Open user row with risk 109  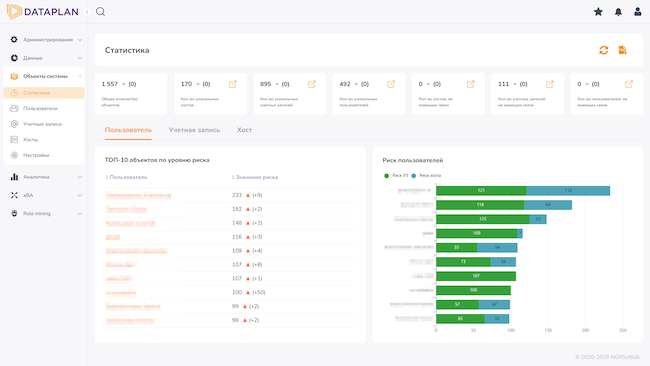(x=230, y=251)
